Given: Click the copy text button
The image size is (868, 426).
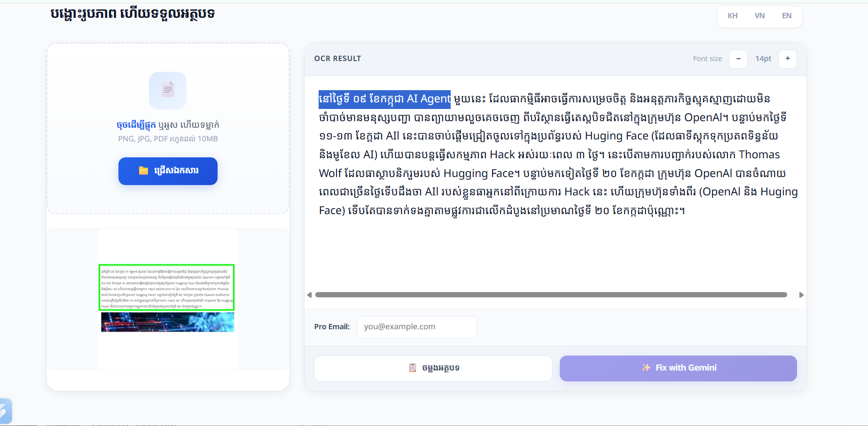Looking at the screenshot, I should tap(433, 368).
